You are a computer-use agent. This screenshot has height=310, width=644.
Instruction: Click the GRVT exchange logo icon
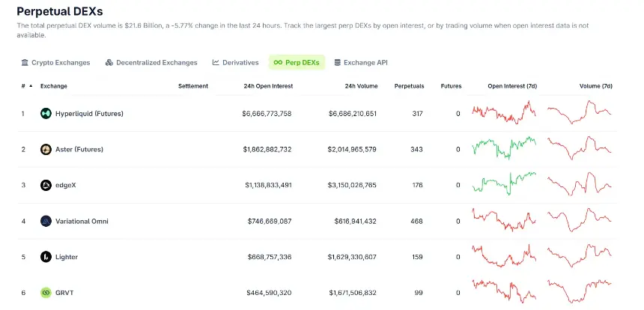click(46, 293)
